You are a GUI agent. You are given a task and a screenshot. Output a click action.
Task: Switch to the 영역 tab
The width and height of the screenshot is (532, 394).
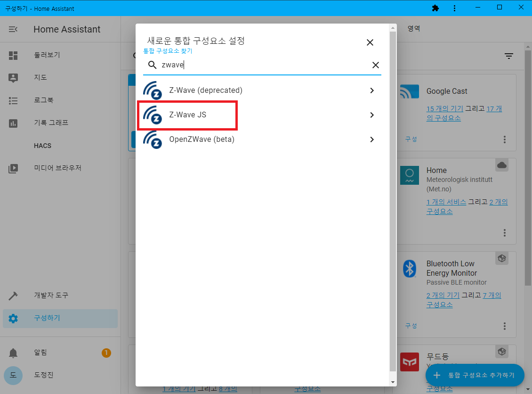413,29
